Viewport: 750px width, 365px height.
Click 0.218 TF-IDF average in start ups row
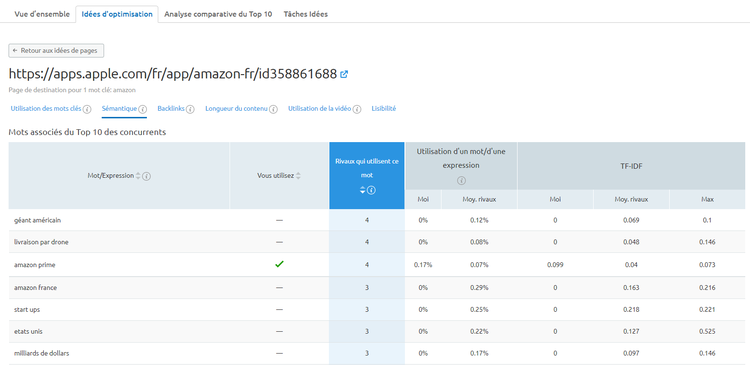pyautogui.click(x=631, y=310)
